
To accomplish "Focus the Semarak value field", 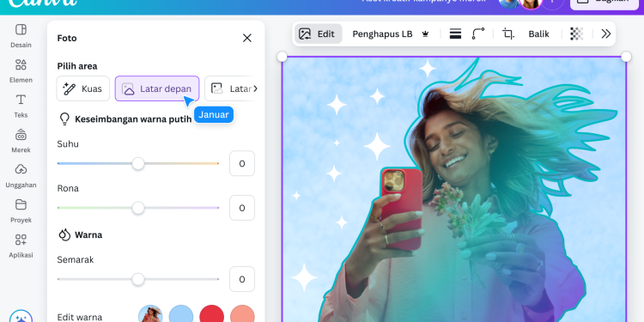I will 242,279.
